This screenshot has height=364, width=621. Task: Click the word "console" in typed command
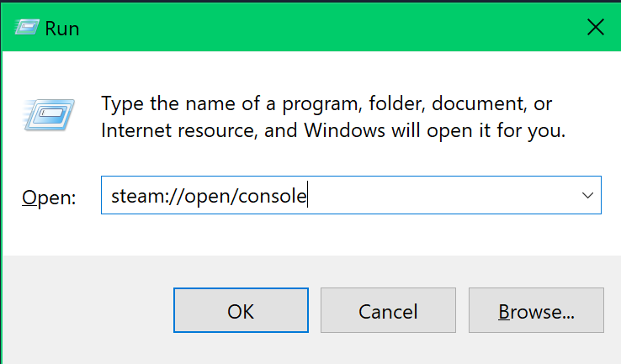tap(273, 196)
